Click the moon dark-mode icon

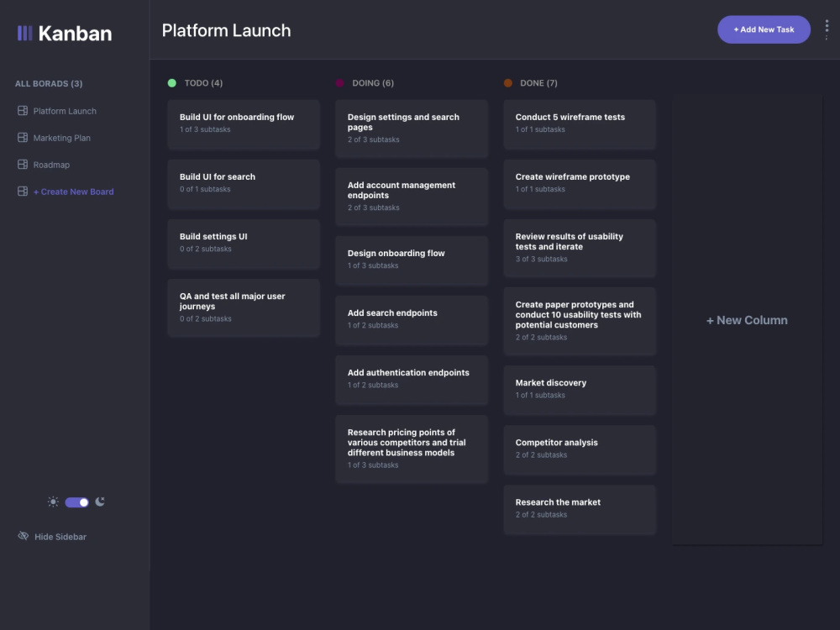pyautogui.click(x=100, y=501)
